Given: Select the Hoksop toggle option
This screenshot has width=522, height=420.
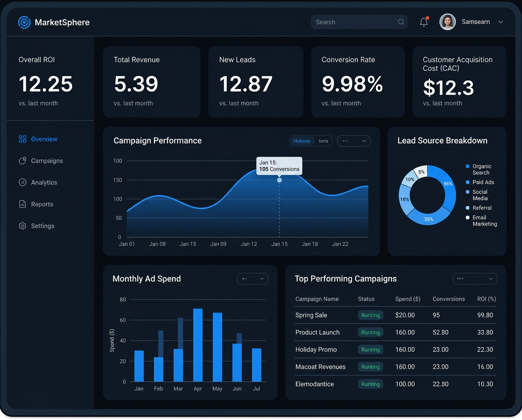Looking at the screenshot, I should tap(302, 141).
